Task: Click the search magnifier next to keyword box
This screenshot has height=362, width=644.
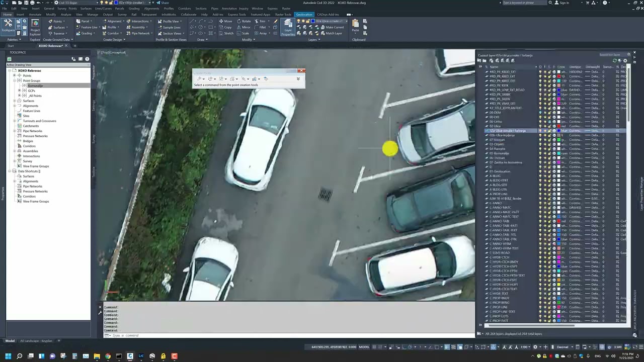Action: point(550,3)
